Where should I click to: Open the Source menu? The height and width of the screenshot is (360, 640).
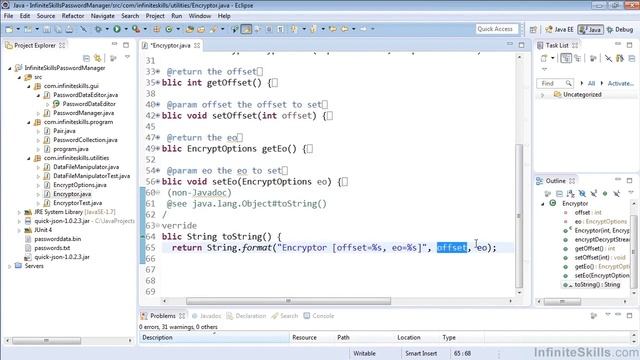(46, 16)
